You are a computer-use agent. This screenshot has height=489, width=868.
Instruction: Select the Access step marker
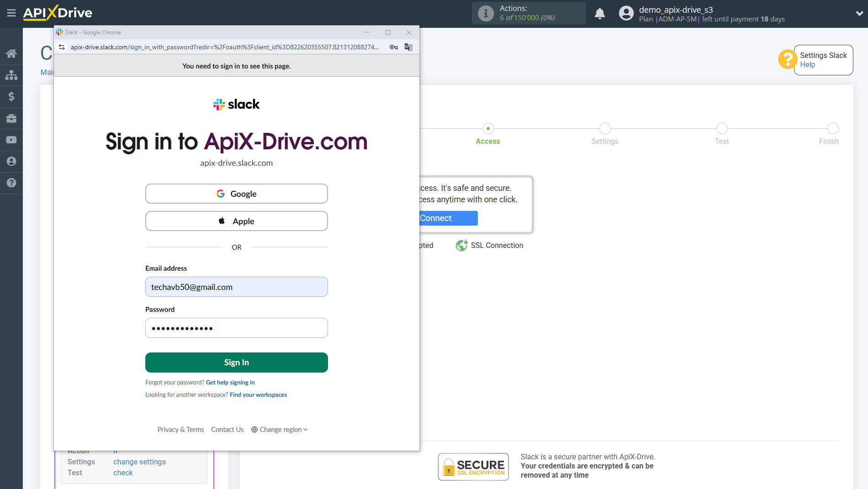(x=488, y=128)
